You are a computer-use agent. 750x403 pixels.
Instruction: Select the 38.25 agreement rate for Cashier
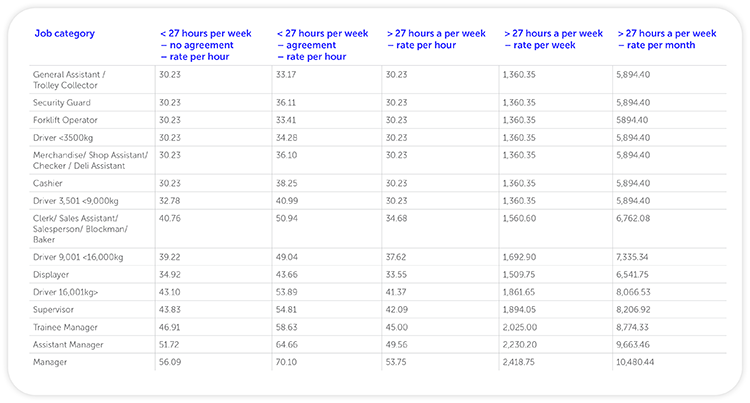287,183
